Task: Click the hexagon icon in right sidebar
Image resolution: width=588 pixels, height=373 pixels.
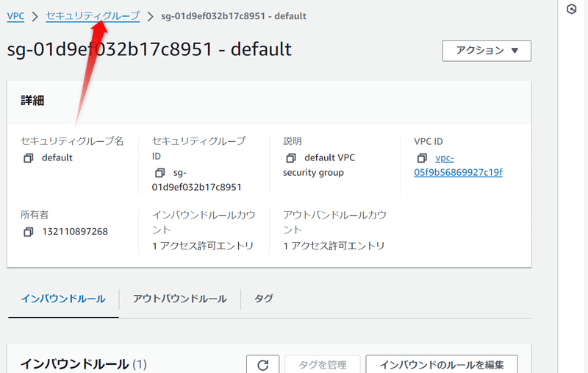Action: [572, 10]
